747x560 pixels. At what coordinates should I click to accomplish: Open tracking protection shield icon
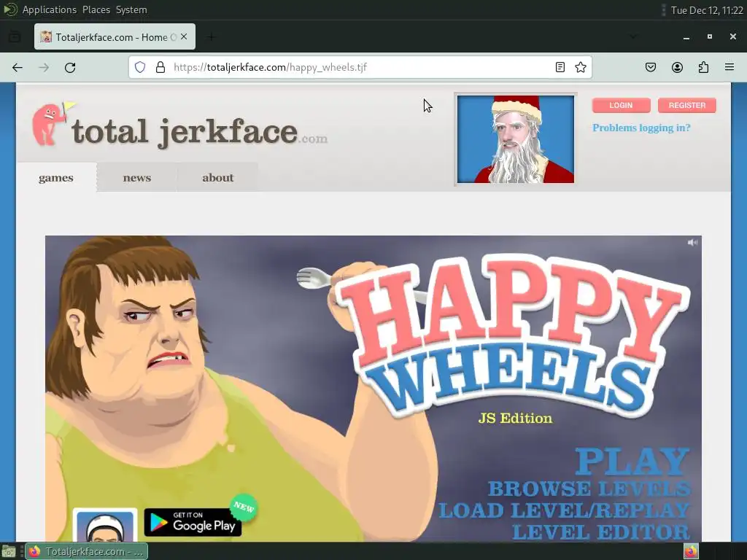click(x=139, y=67)
